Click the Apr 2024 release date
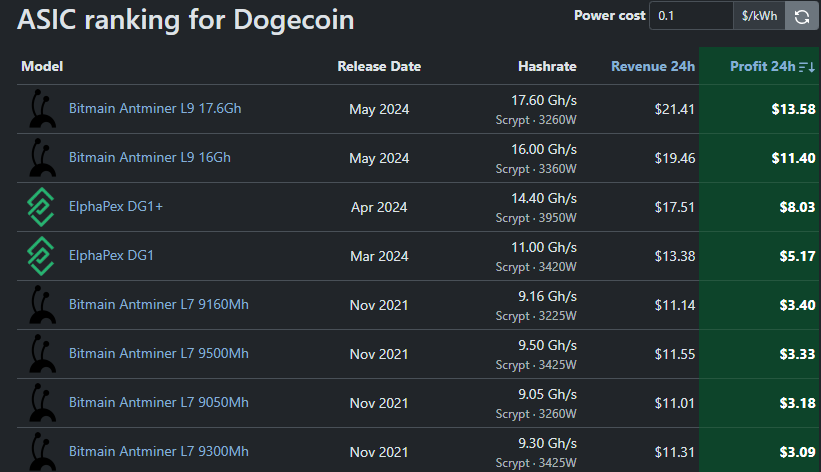Screen dimensions: 821x472 pos(379,207)
